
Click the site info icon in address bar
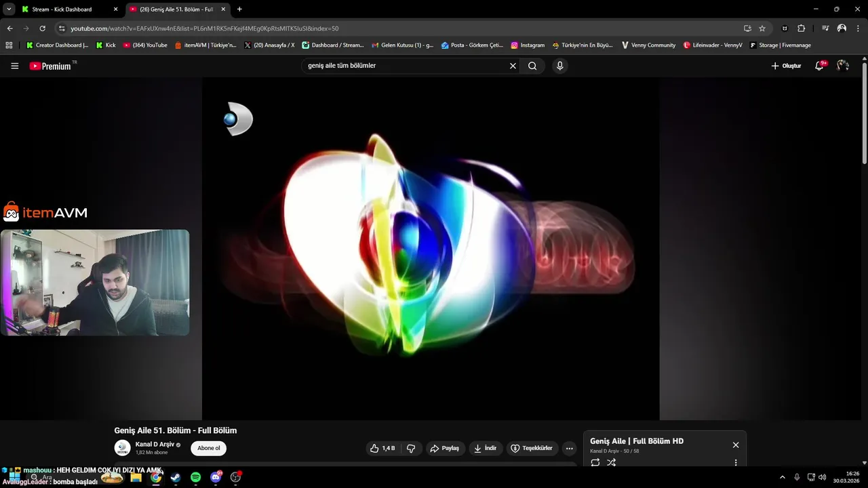(62, 28)
